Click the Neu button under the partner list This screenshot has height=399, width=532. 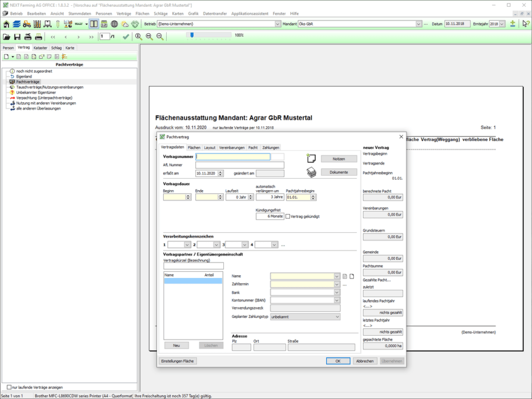pos(176,345)
